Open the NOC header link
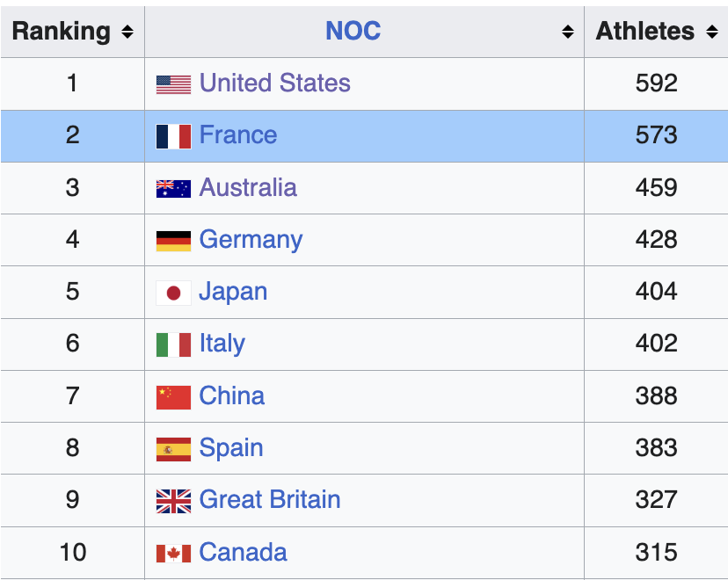 353,31
